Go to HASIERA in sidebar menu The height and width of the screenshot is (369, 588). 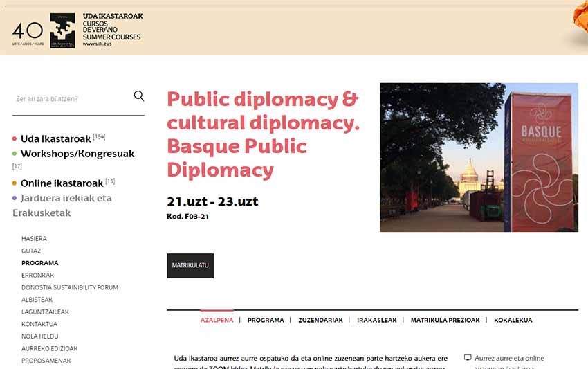point(34,239)
